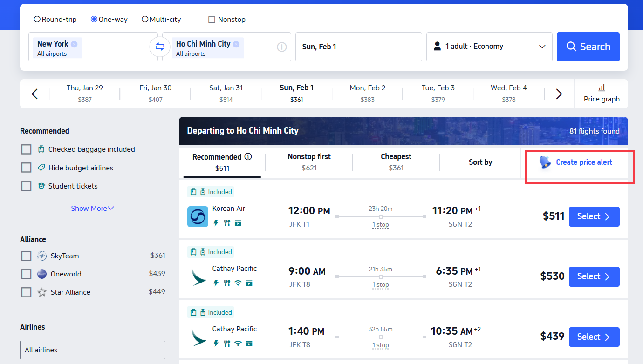Select the Nonstop first tab
The image size is (643, 364).
(x=308, y=162)
